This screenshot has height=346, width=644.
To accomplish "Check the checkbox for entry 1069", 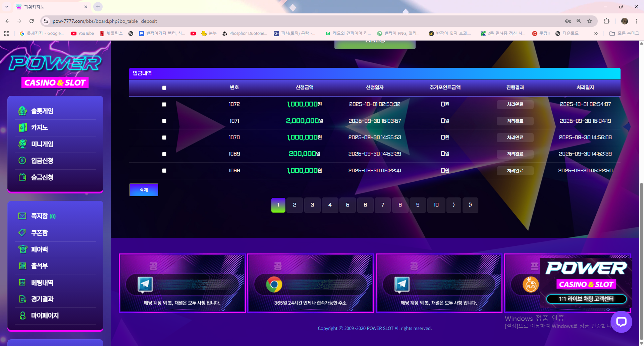I will click(164, 154).
